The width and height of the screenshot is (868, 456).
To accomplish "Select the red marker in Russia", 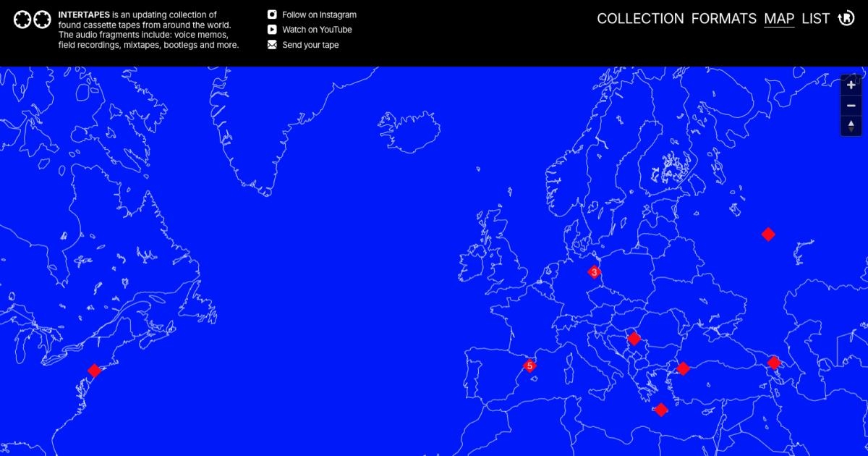I will coord(768,234).
